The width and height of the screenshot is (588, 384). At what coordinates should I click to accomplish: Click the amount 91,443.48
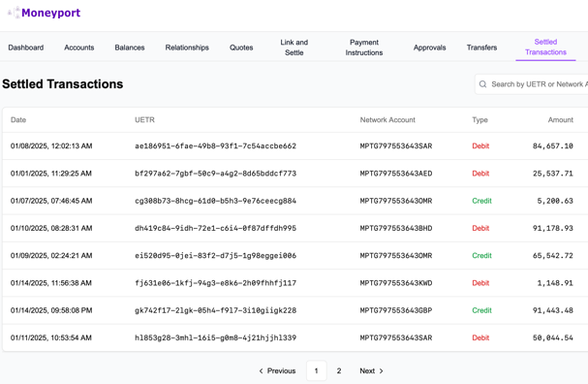click(x=553, y=310)
